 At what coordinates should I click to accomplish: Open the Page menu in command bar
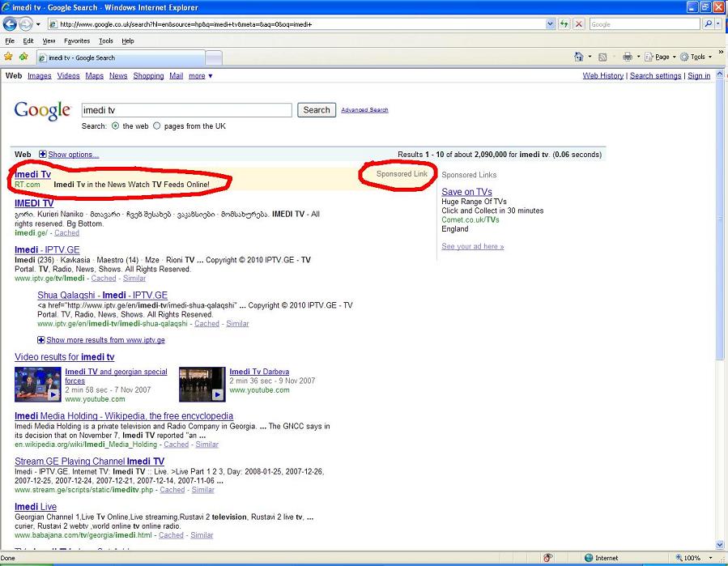point(660,57)
